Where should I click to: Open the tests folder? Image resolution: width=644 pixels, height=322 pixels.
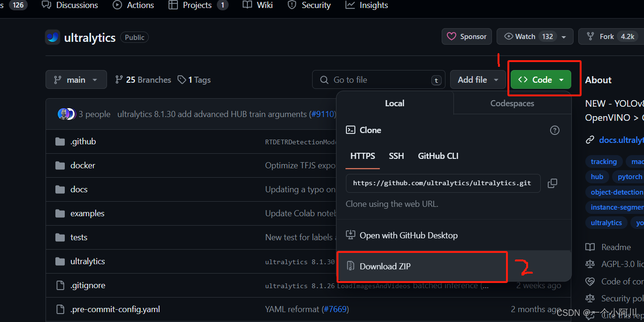79,237
